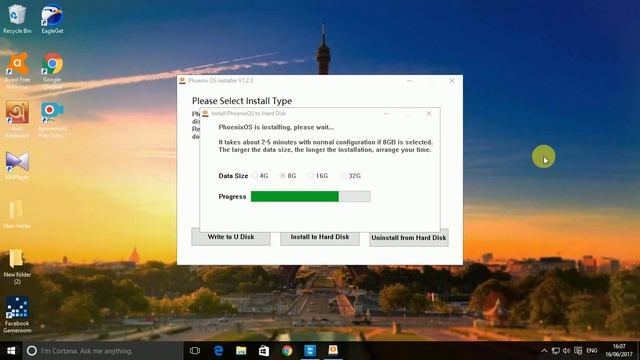Screen dimensions: 640x360
Task: Minimize the Phoenix OS Installer window
Action: pyautogui.click(x=409, y=81)
